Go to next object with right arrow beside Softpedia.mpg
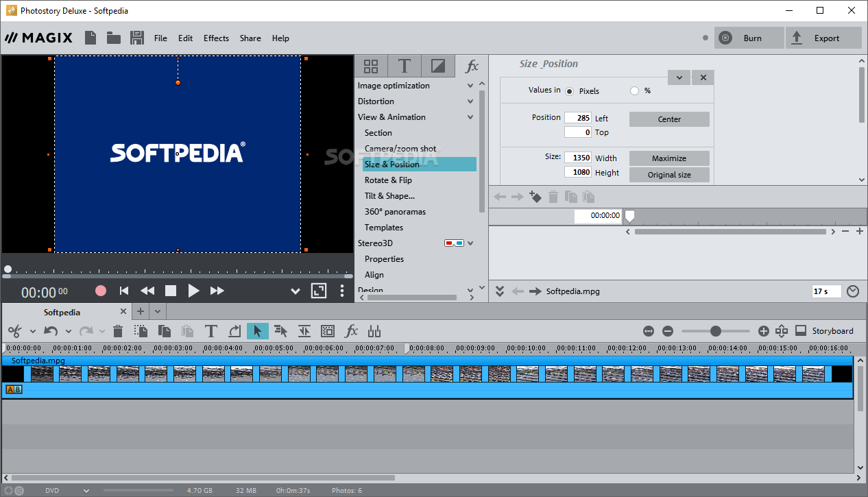This screenshot has height=497, width=868. pyautogui.click(x=535, y=291)
